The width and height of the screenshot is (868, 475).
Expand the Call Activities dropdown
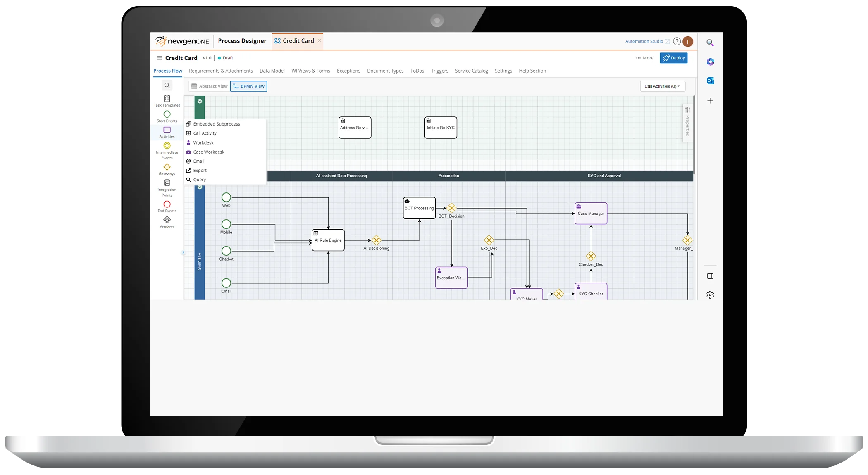(662, 86)
